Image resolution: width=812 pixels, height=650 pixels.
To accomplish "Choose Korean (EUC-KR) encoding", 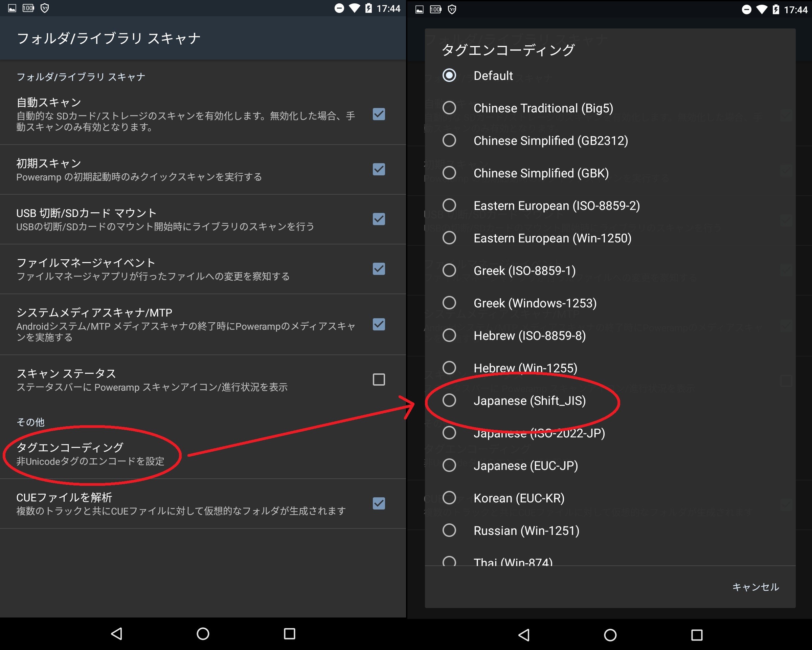I will [x=449, y=498].
